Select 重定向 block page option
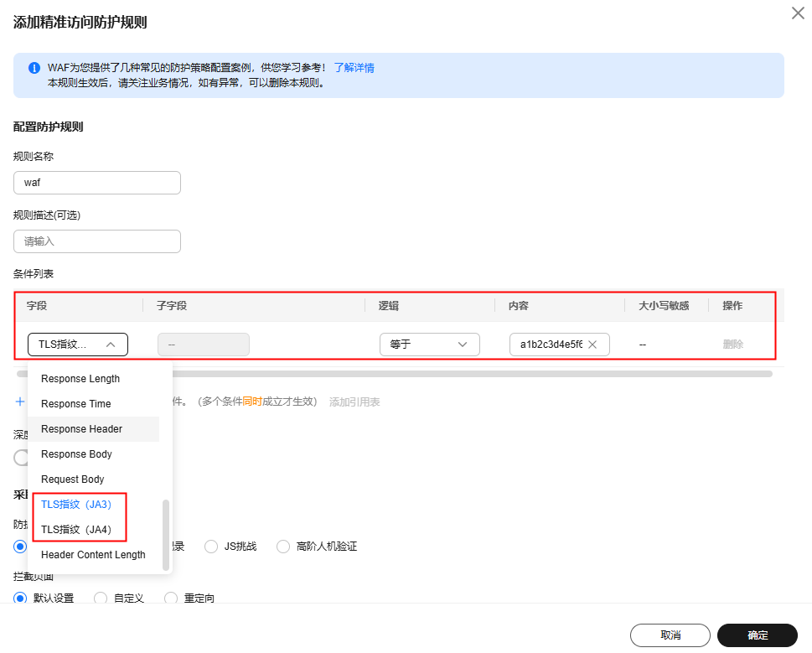 tap(171, 599)
